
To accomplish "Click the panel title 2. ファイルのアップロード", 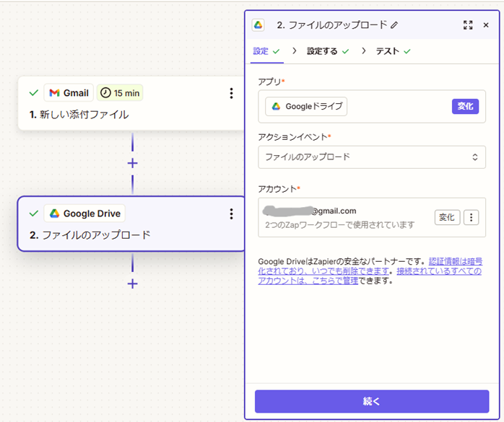I will [331, 25].
